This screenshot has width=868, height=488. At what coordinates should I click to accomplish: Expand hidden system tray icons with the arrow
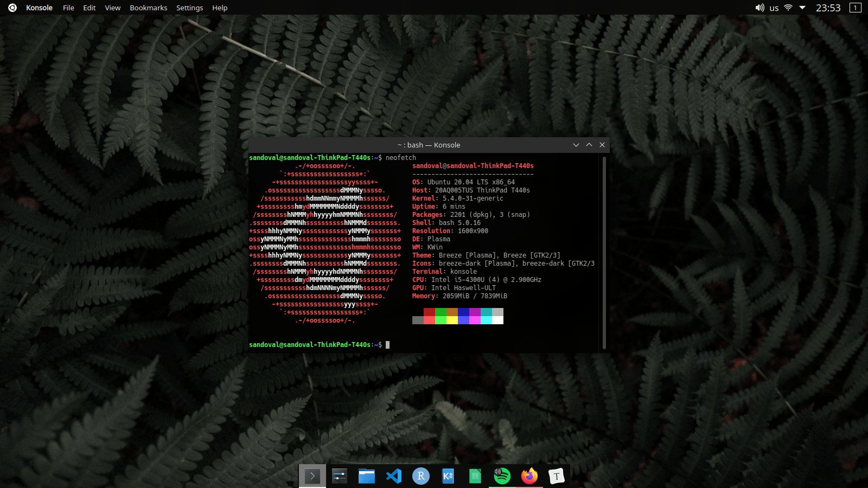801,8
